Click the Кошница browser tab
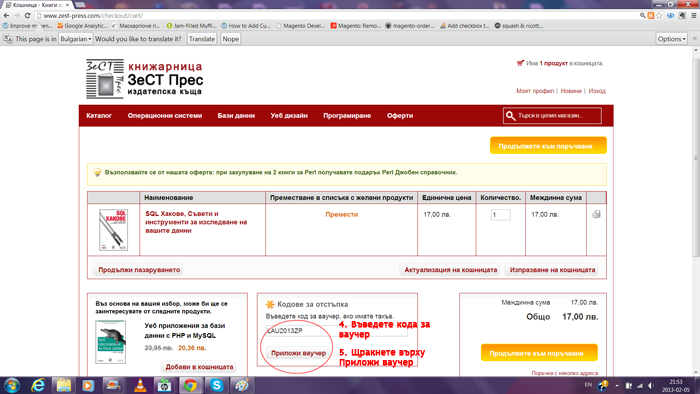The image size is (700, 394). coord(38,5)
